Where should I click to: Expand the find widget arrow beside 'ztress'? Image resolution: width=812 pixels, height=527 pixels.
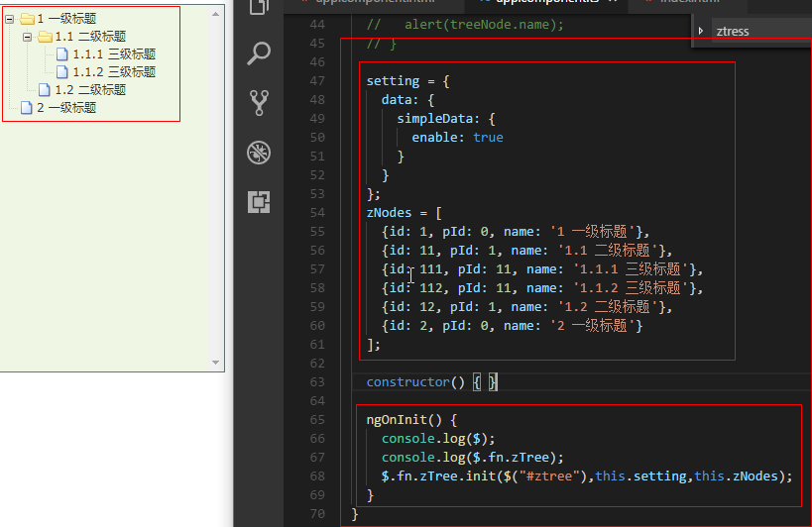click(701, 32)
